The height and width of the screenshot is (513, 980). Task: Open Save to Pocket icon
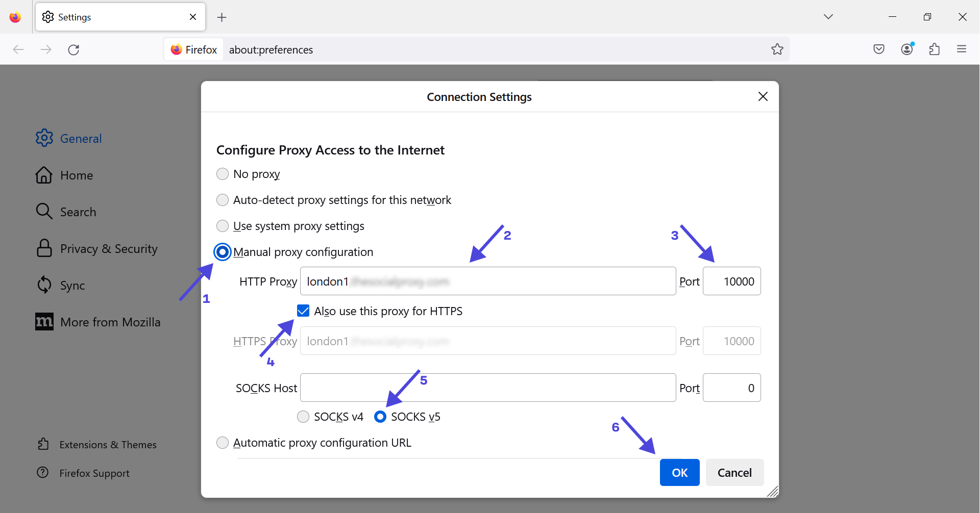879,49
